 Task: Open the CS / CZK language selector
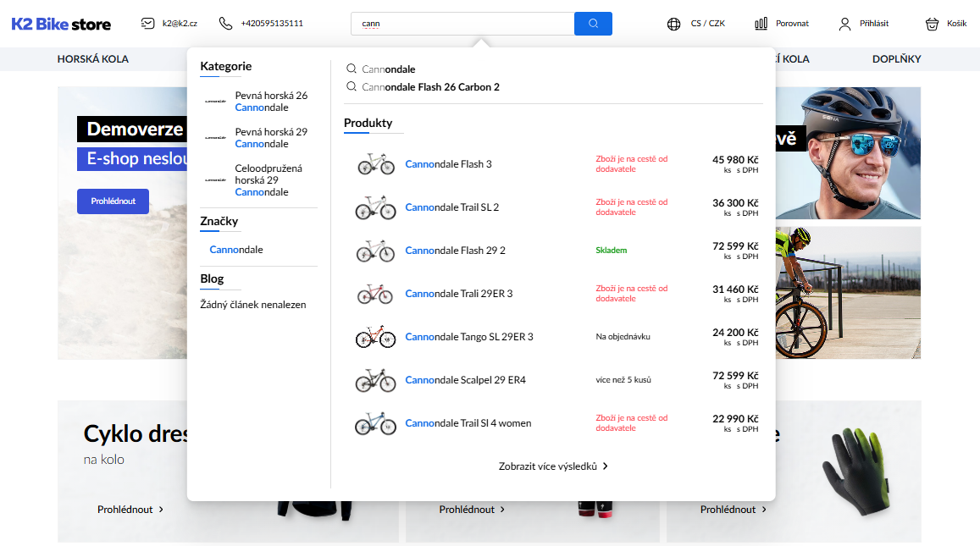click(x=707, y=24)
